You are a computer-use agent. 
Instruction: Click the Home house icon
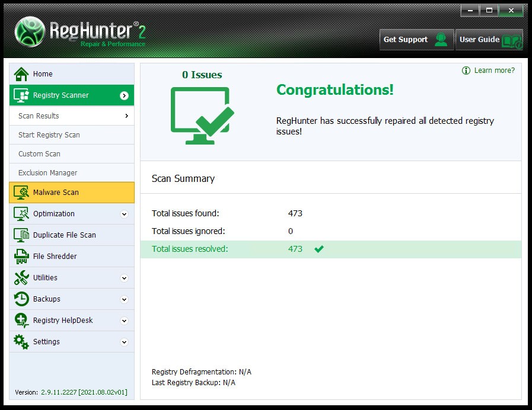(x=21, y=74)
